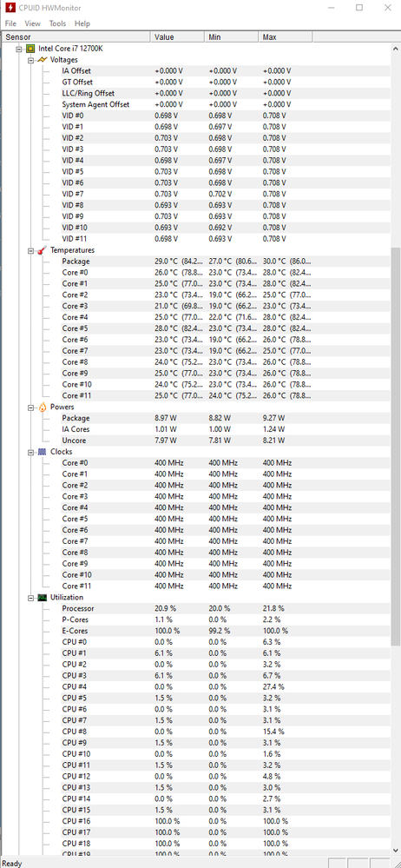Collapse the Powers tree section
The width and height of the screenshot is (401, 868).
30,407
